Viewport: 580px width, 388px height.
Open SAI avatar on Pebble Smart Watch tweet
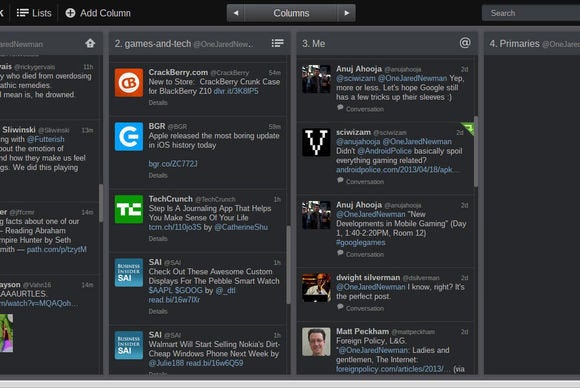click(129, 273)
